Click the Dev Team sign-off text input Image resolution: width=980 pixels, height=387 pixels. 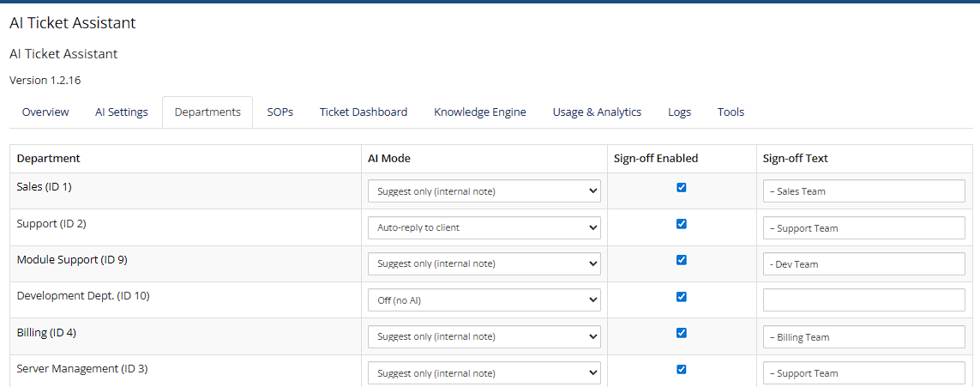863,264
